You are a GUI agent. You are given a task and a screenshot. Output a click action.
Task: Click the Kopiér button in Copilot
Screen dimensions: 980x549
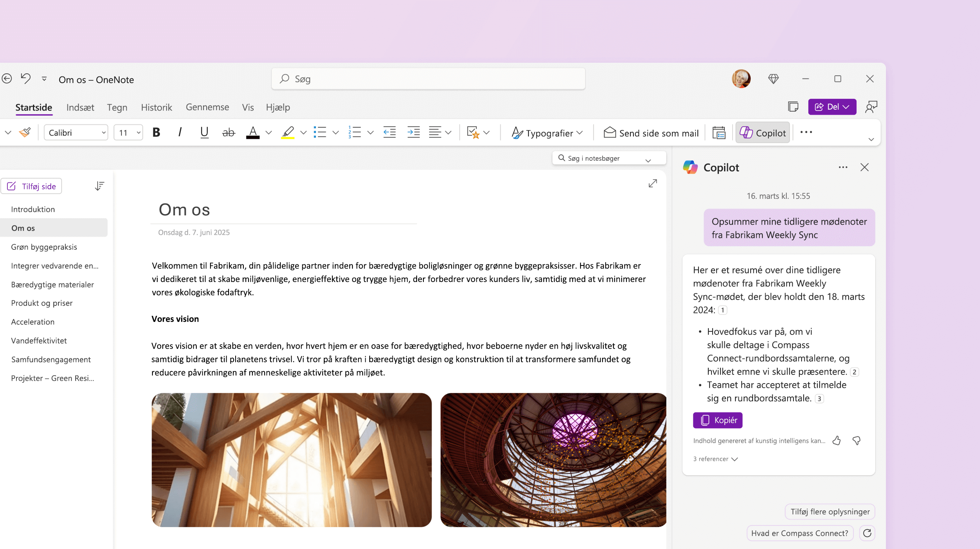coord(718,420)
